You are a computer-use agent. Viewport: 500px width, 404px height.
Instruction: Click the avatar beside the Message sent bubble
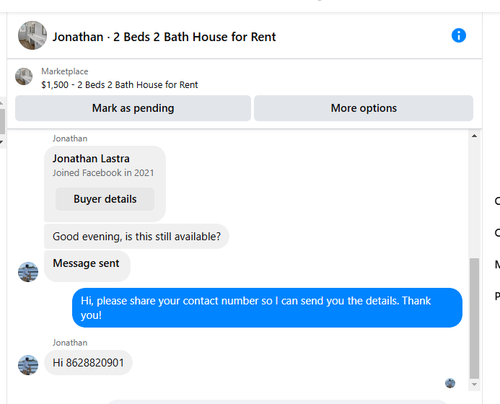click(28, 272)
